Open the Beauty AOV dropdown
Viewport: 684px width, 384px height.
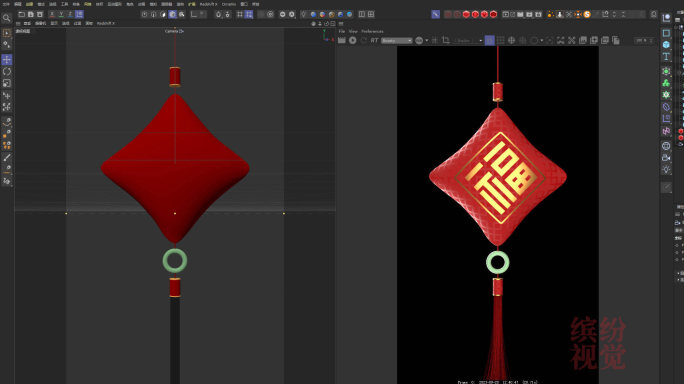(397, 41)
